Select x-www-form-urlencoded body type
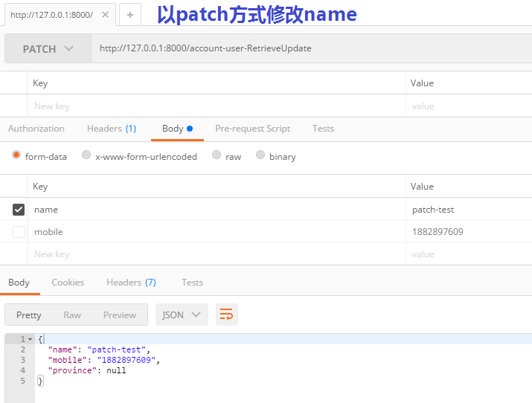The width and height of the screenshot is (532, 403). tap(86, 155)
